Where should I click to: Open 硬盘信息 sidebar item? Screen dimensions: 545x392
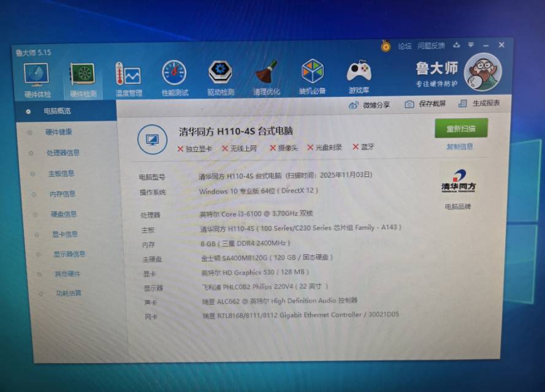(x=64, y=214)
